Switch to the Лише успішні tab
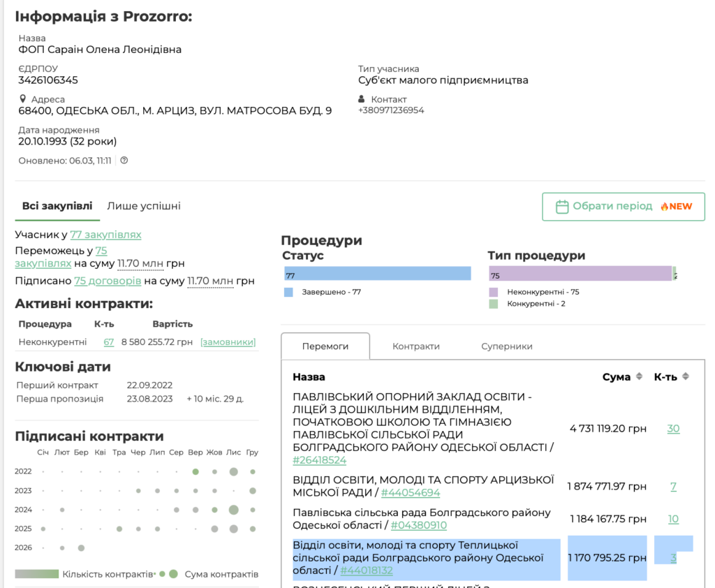Image resolution: width=715 pixels, height=588 pixels. click(x=144, y=206)
